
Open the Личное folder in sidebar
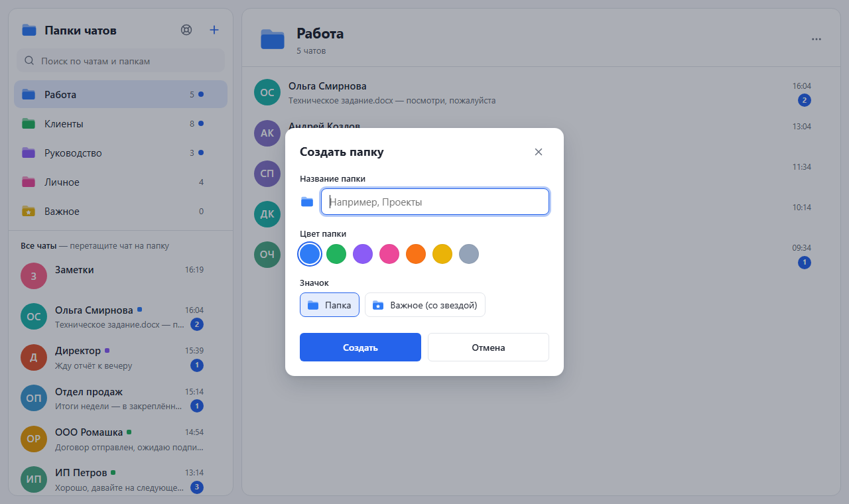[x=121, y=182]
